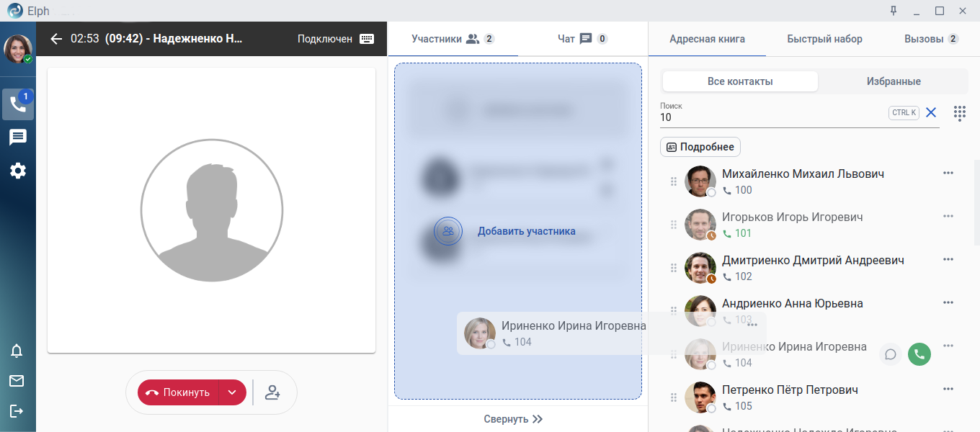Select contact name Андриенко Анна Юрьевна
980x432 pixels.
click(x=793, y=304)
